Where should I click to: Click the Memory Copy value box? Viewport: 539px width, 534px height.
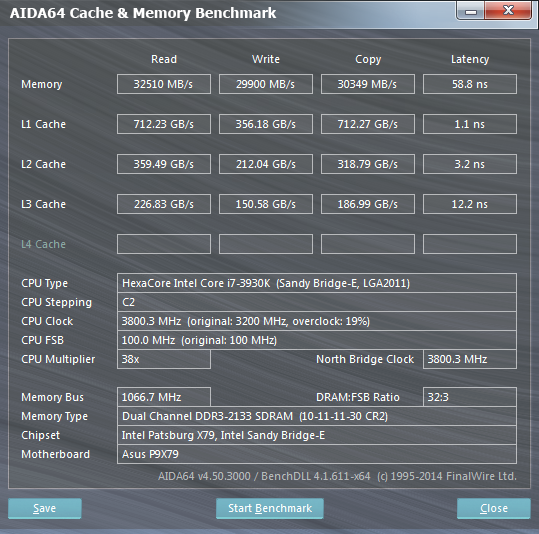click(367, 84)
